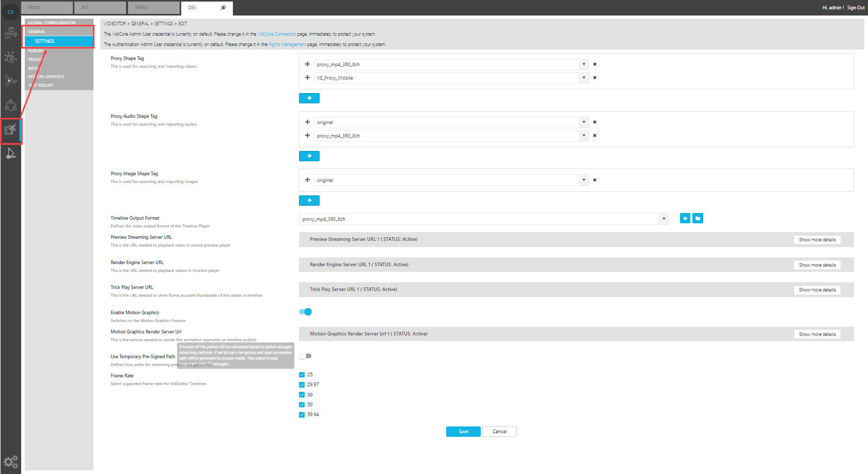The width and height of the screenshot is (868, 474).
Task: Open the Timeline Output Format dropdown
Action: point(664,219)
